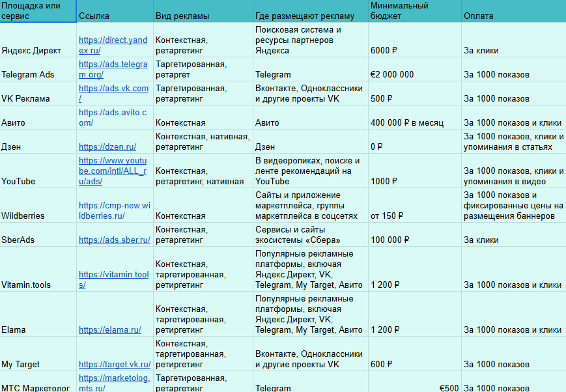566x392 pixels.
Task: Follow the ads.vk.com hyperlink
Action: tap(113, 94)
